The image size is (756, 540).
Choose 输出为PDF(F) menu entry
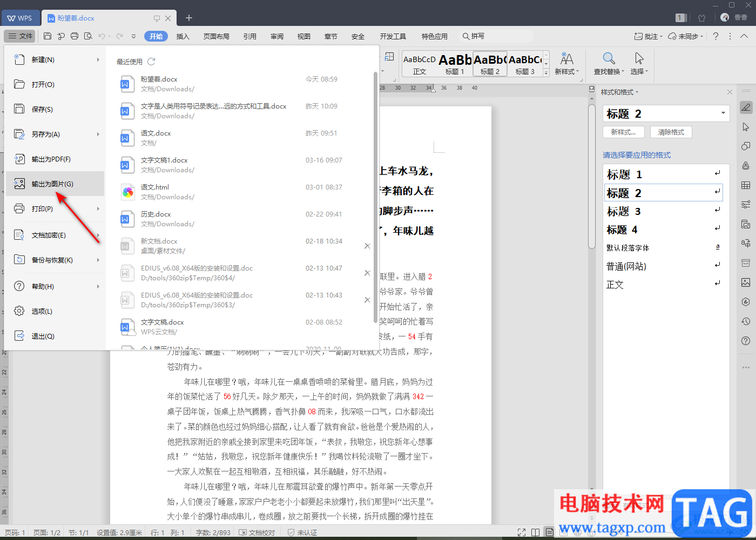55,159
